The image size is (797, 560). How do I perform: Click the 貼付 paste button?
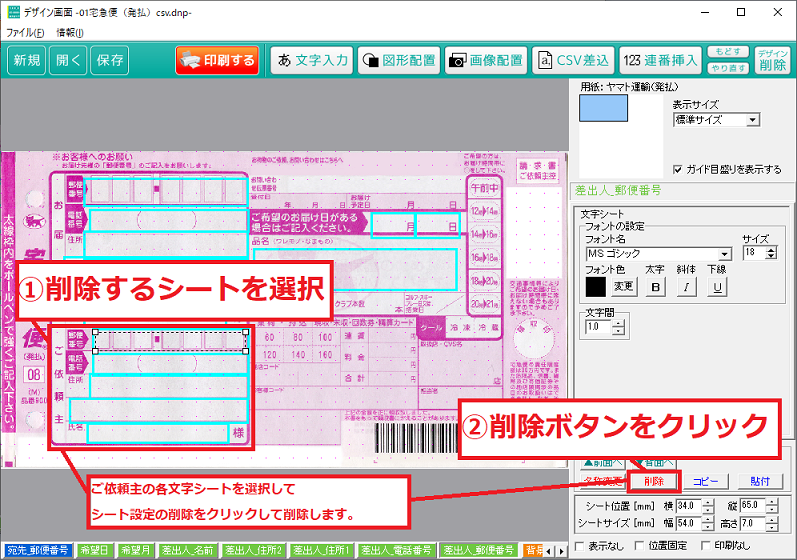point(760,481)
